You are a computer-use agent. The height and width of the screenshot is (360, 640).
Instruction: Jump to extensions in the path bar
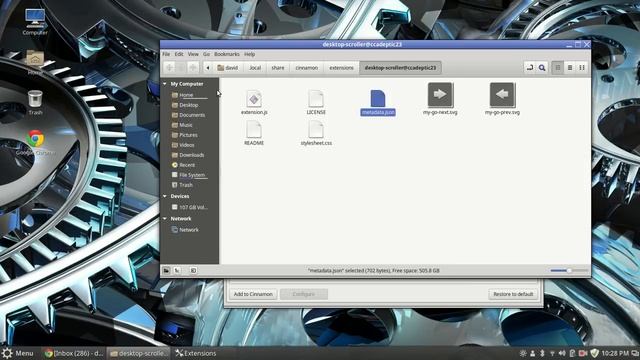[x=341, y=68]
